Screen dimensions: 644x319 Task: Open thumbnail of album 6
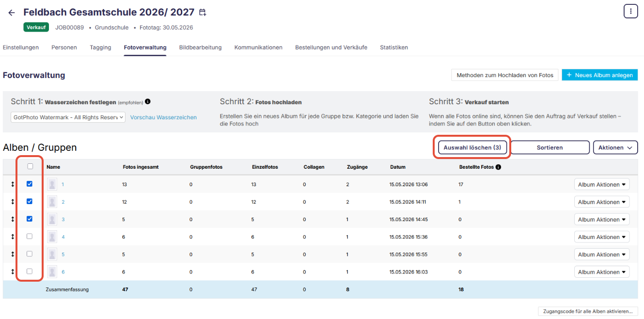click(x=52, y=271)
